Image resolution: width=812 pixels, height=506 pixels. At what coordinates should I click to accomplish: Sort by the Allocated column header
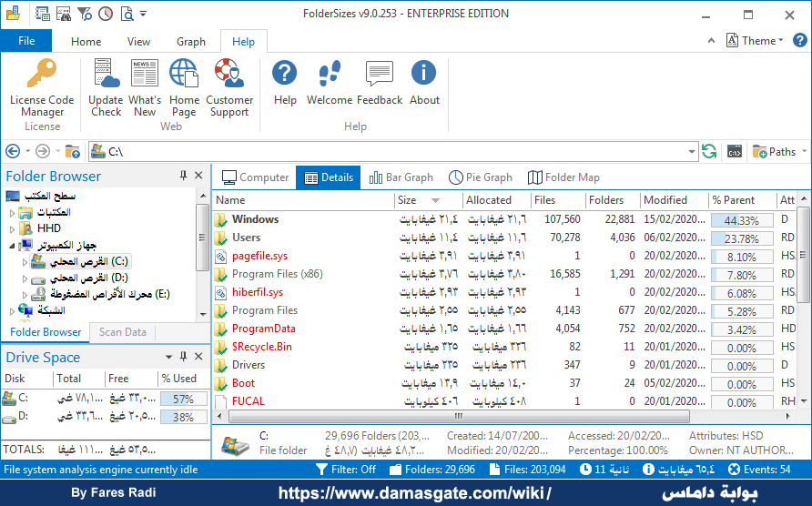pos(497,200)
